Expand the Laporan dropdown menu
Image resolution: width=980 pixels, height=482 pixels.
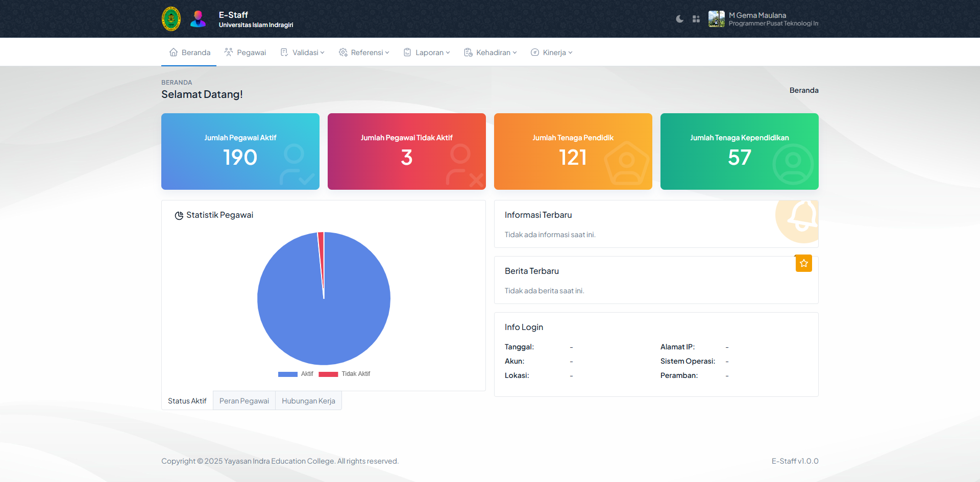pyautogui.click(x=427, y=53)
